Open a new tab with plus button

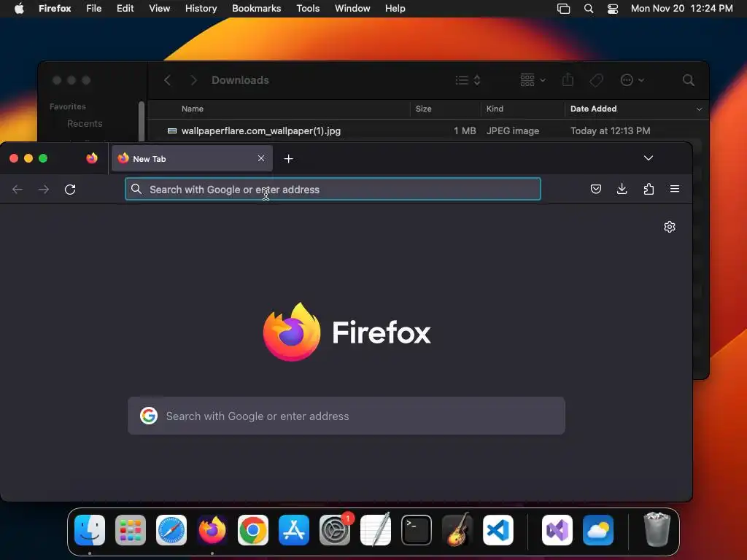(x=288, y=158)
